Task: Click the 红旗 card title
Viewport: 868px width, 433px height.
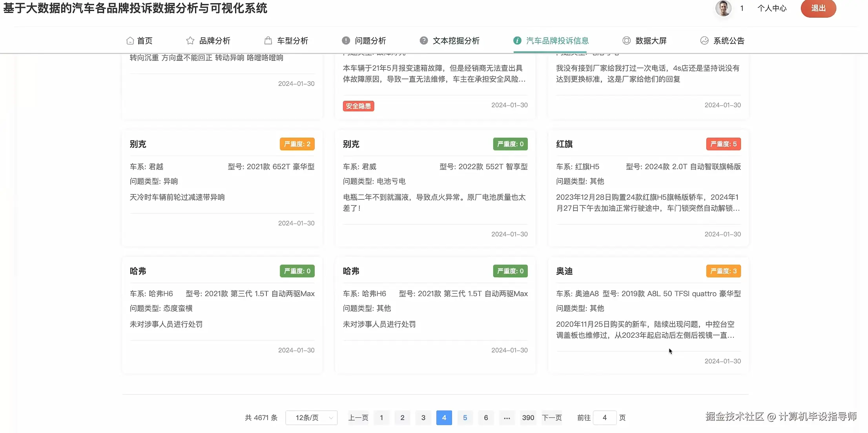Action: pos(564,144)
